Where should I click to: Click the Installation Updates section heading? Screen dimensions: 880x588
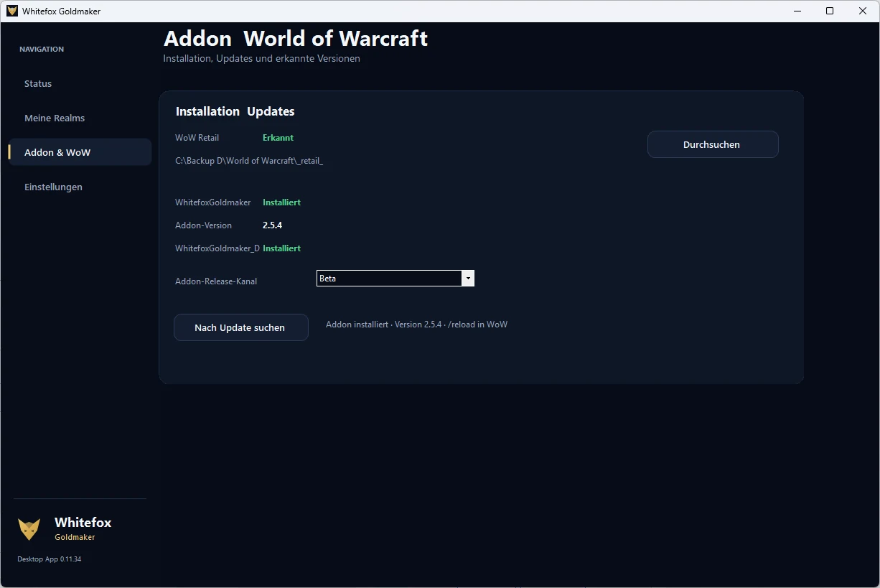click(x=235, y=111)
